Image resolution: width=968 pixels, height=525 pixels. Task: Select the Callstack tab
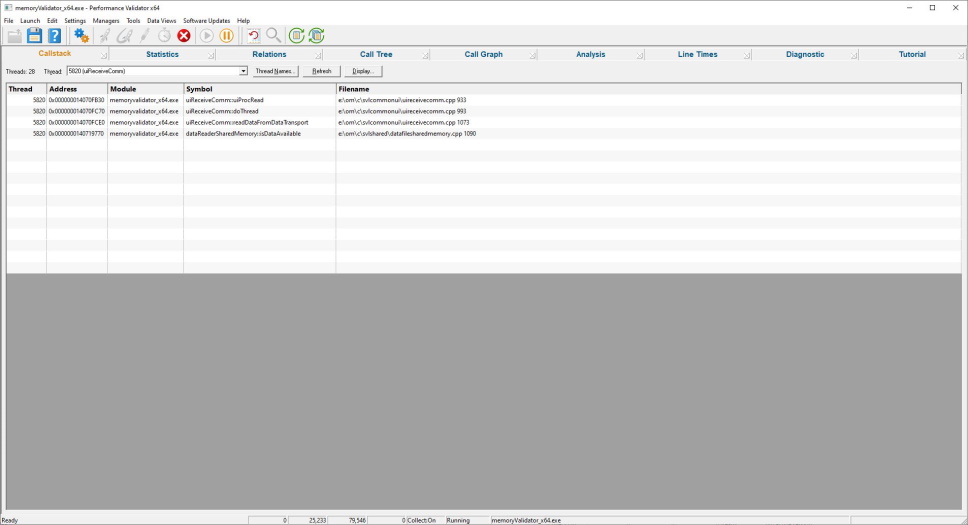[x=55, y=54]
